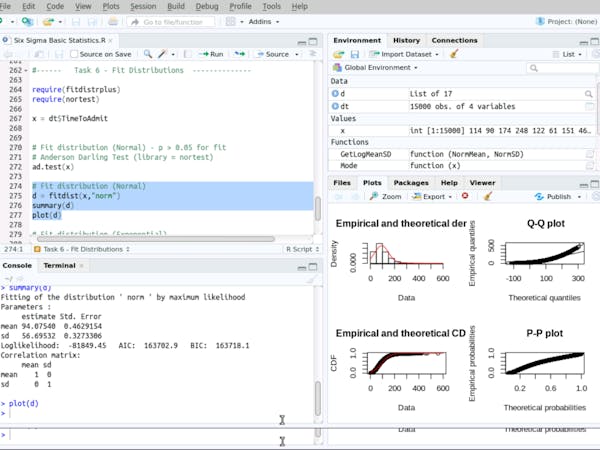Screen dimensions: 600x450
Task: Click the Source button
Action: tap(273, 54)
